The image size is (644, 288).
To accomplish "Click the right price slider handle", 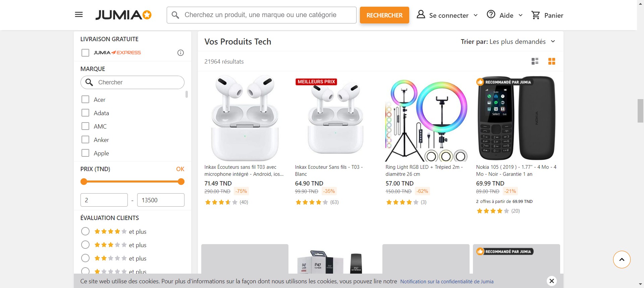I will click(181, 182).
